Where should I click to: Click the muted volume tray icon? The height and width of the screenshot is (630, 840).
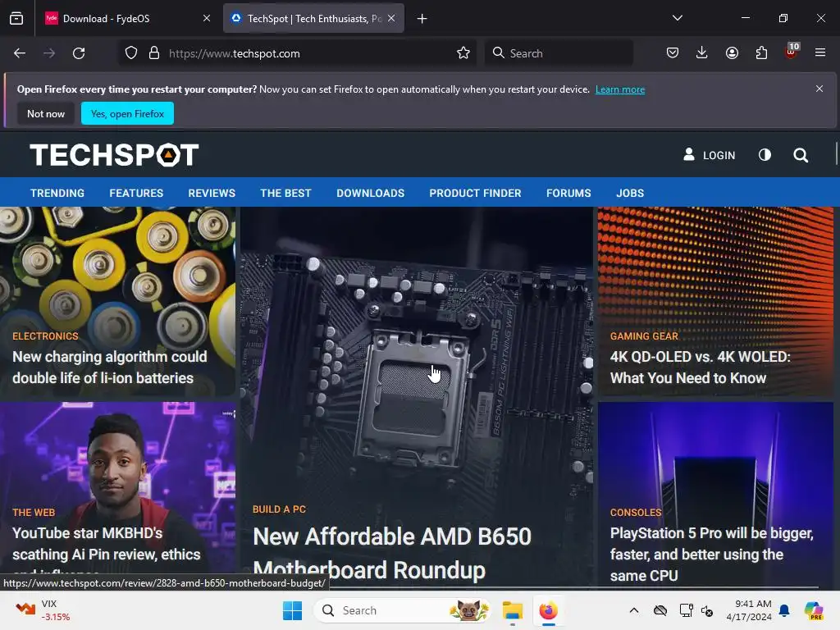(707, 610)
